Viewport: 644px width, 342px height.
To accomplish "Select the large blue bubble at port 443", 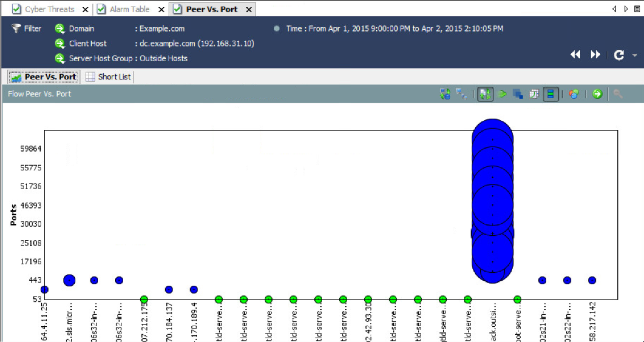I will 69,280.
